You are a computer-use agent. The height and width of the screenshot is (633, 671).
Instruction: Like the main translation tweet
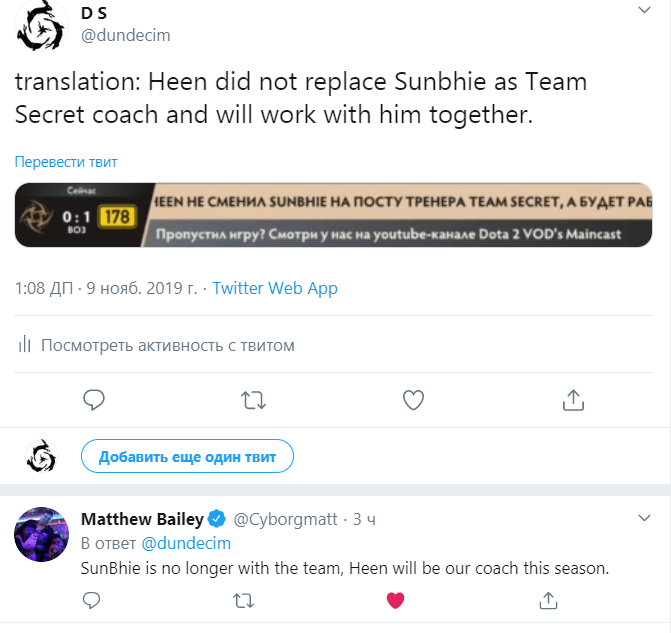(x=413, y=400)
